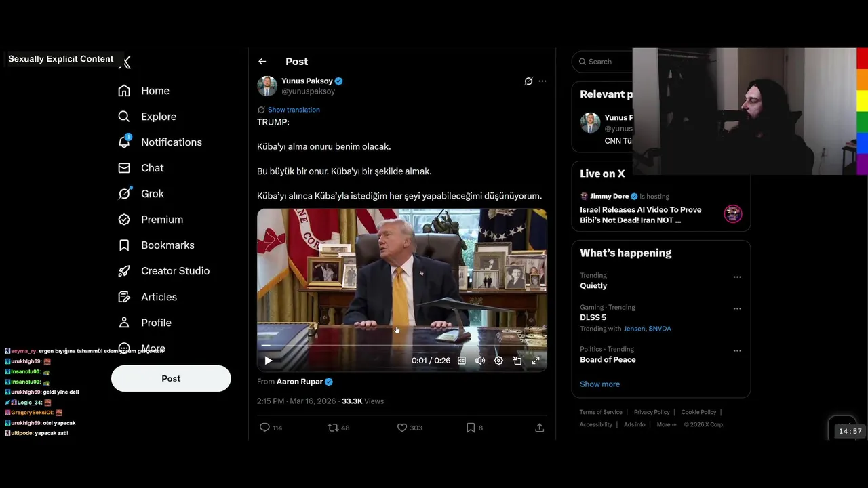Toggle picture-in-picture mode
Viewport: 868px width, 488px height.
(517, 361)
